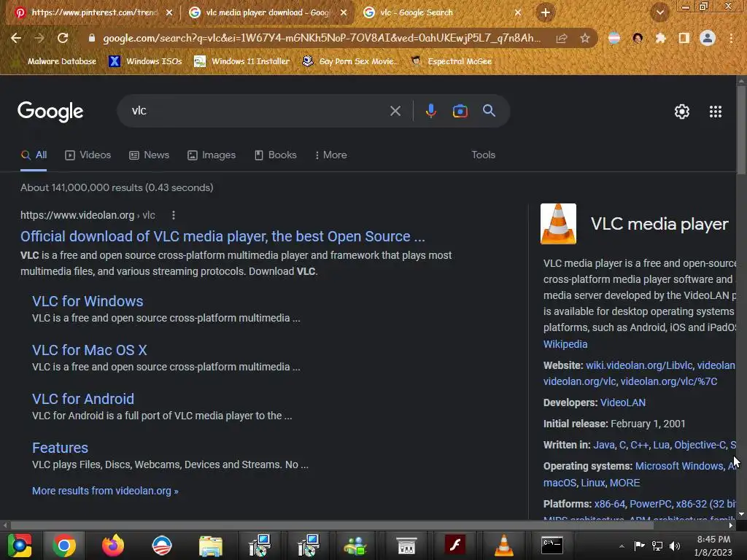Bookmark this page with the star icon

coord(585,38)
